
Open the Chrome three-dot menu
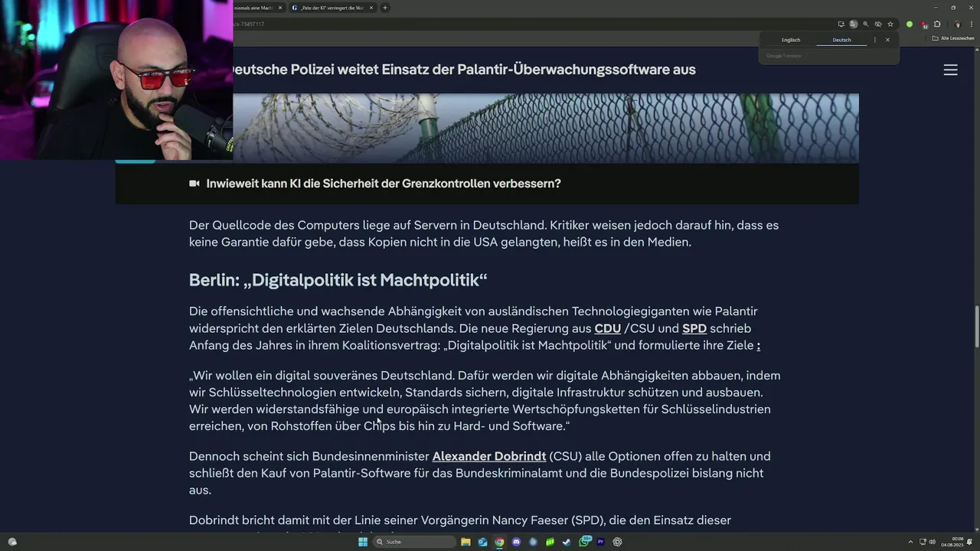click(x=972, y=24)
